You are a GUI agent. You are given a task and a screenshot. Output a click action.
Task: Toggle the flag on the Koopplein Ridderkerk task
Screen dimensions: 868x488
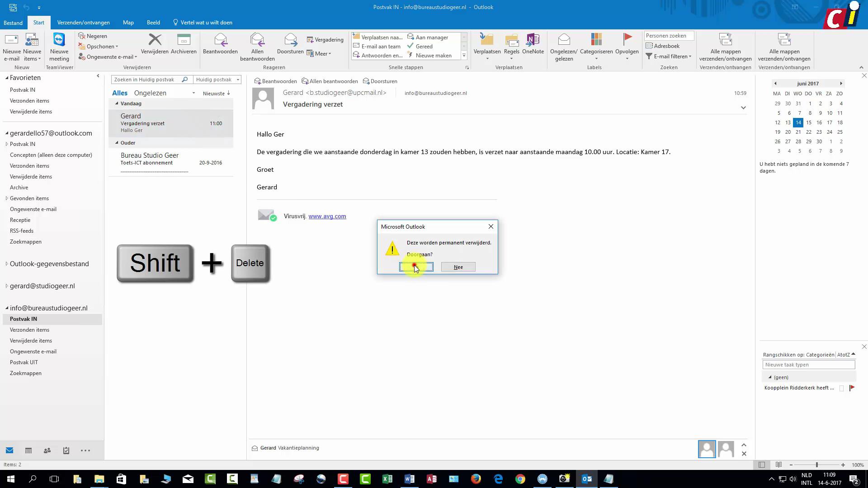click(x=853, y=388)
